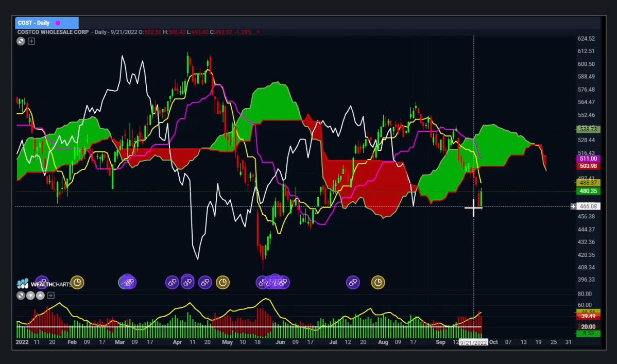The image size is (617, 364).
Task: Select the COST - Daily chart tab
Action: click(47, 23)
